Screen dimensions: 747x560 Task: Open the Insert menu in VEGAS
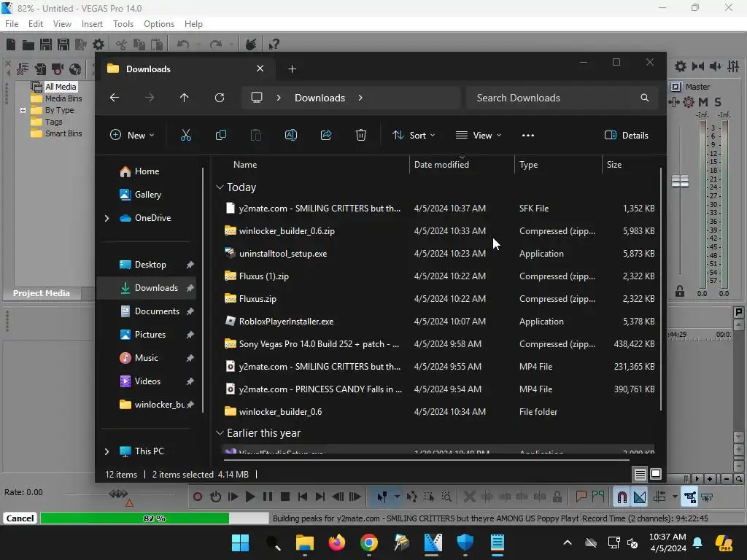click(x=92, y=24)
